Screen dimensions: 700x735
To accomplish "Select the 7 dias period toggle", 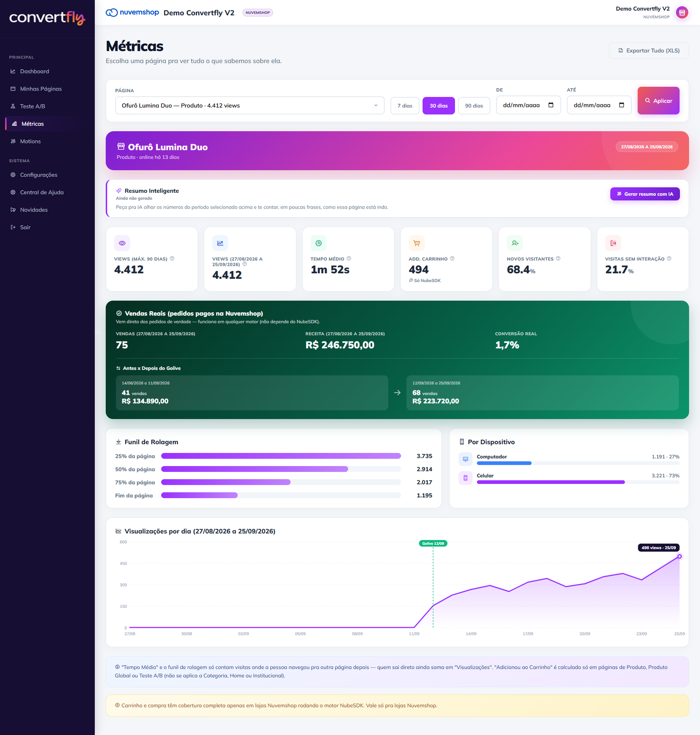I will click(405, 106).
